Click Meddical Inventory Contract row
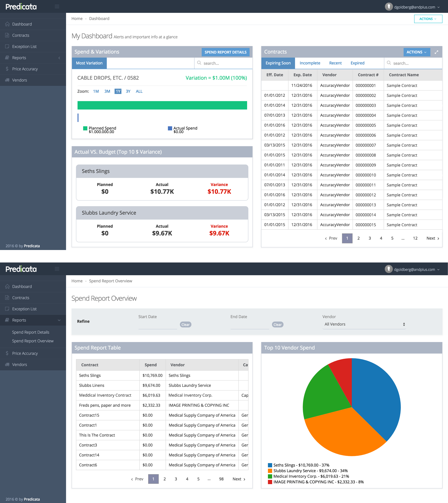Viewport: 448px width, 503px height. [x=162, y=395]
